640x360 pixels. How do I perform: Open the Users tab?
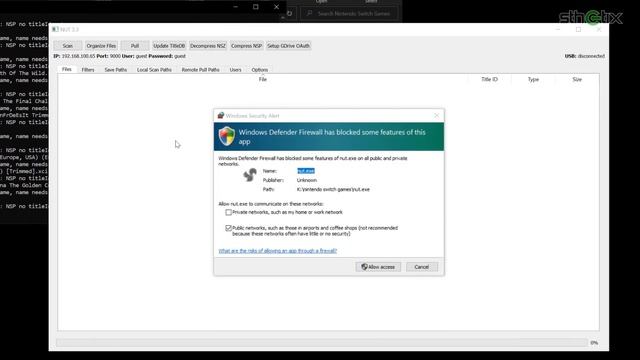(235, 70)
